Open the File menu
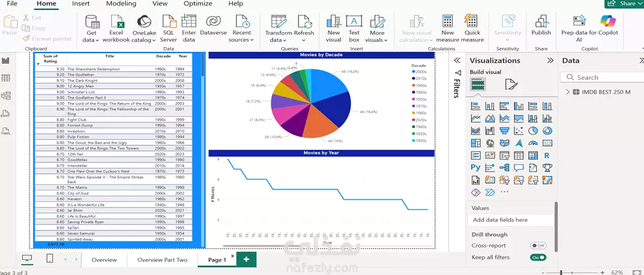The image size is (644, 275). click(12, 4)
